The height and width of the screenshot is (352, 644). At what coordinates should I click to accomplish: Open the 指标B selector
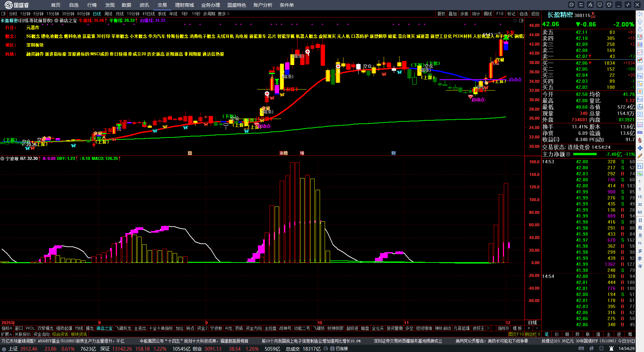click(503, 328)
